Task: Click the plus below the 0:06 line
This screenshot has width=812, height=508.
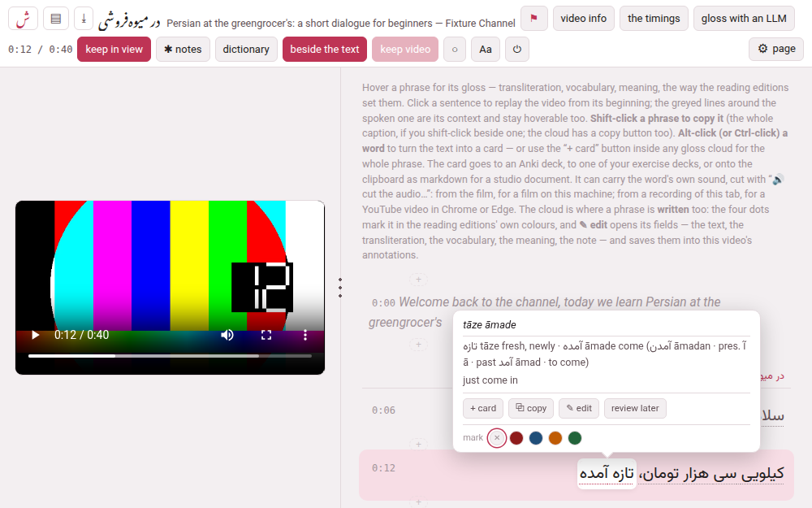Action: tap(418, 445)
